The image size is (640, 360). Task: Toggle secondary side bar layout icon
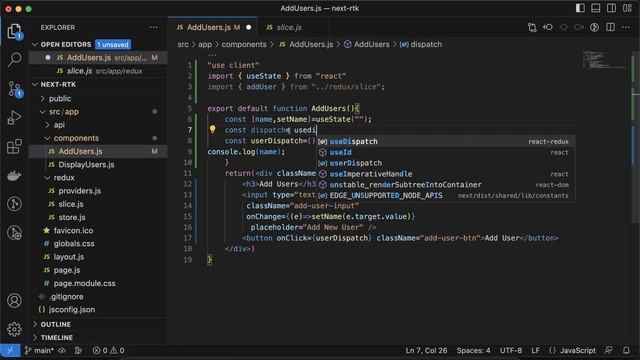pyautogui.click(x=611, y=8)
